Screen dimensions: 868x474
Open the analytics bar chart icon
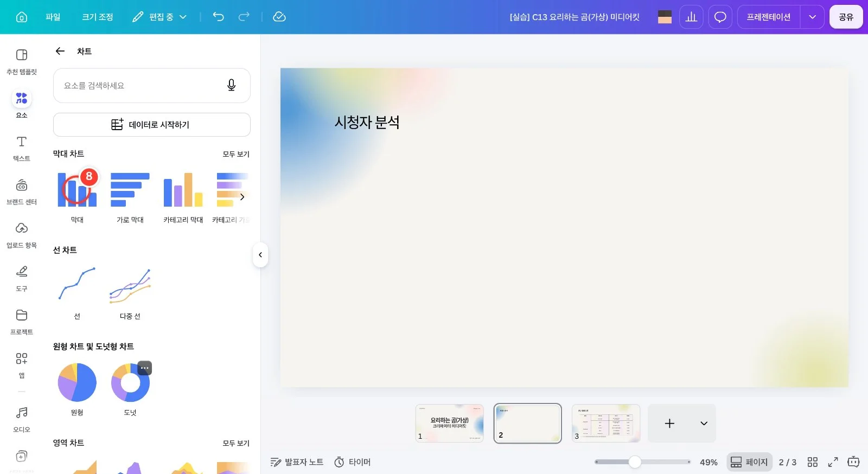691,17
